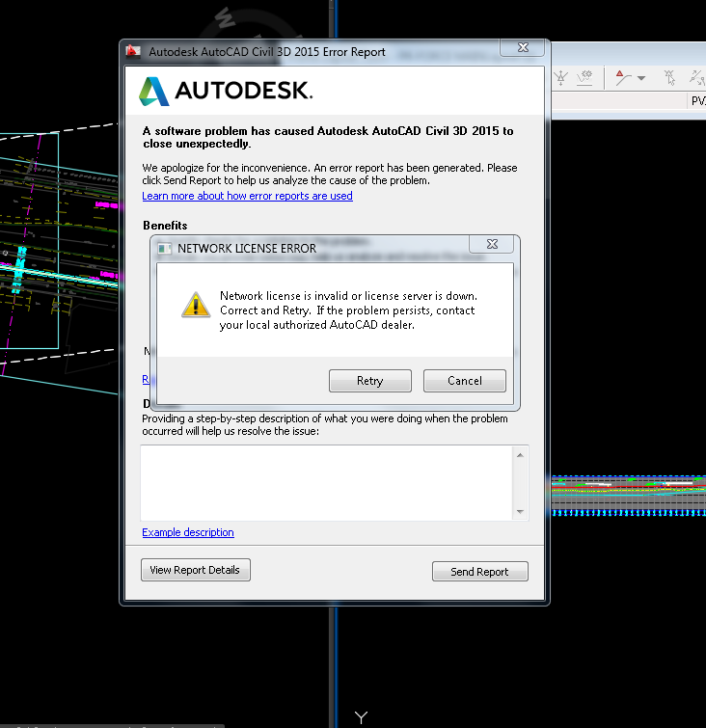Click the description box scroll down arrow

520,512
